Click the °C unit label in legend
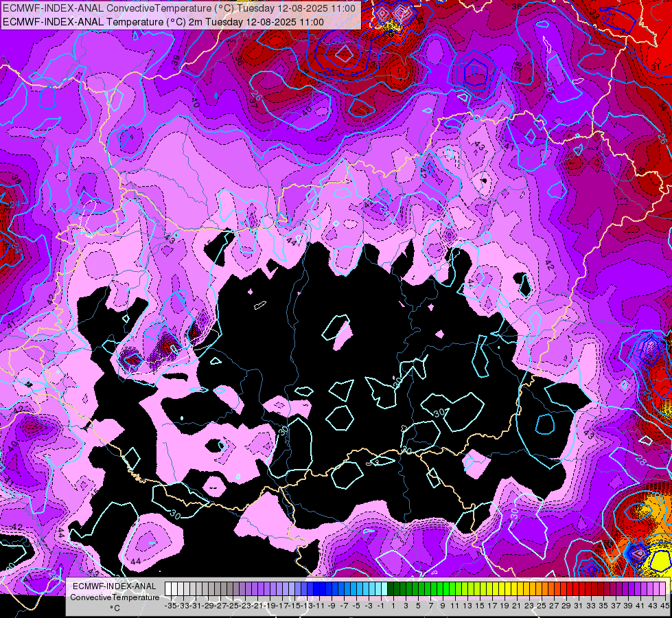672x618 pixels. [x=115, y=608]
